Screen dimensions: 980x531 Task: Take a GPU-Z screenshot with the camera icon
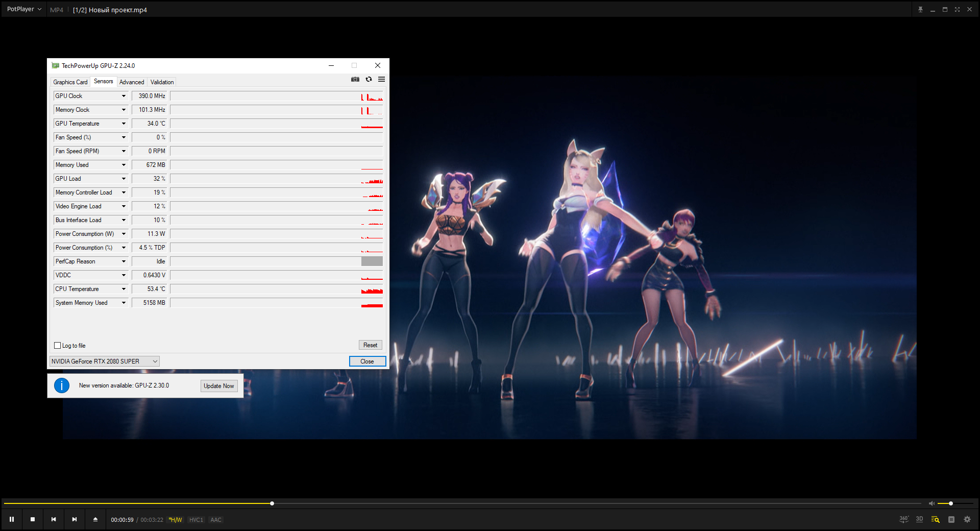coord(355,79)
